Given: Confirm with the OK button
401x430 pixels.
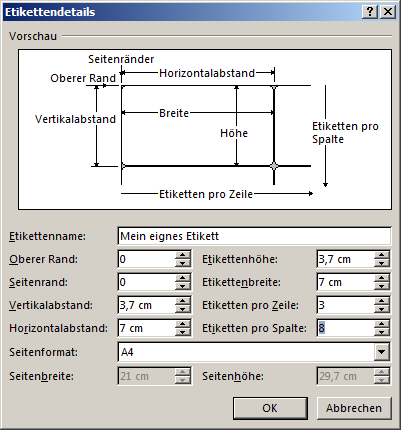Looking at the screenshot, I should point(270,408).
